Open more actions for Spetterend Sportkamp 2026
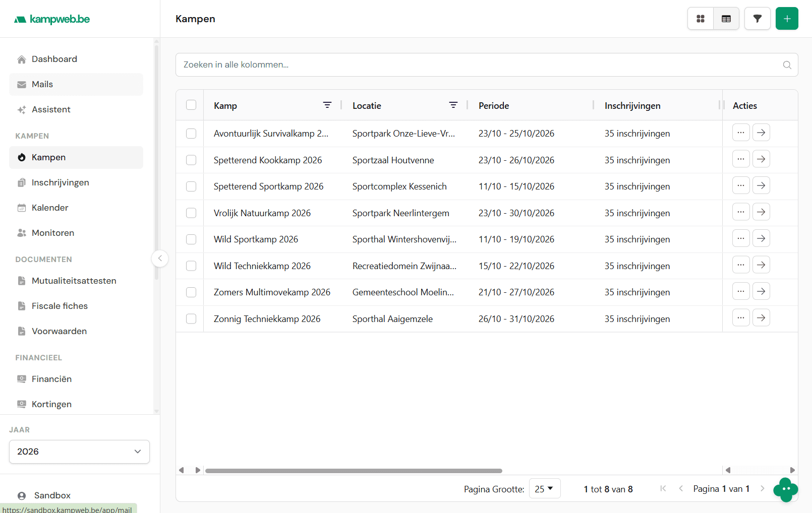This screenshot has width=812, height=513. point(741,185)
